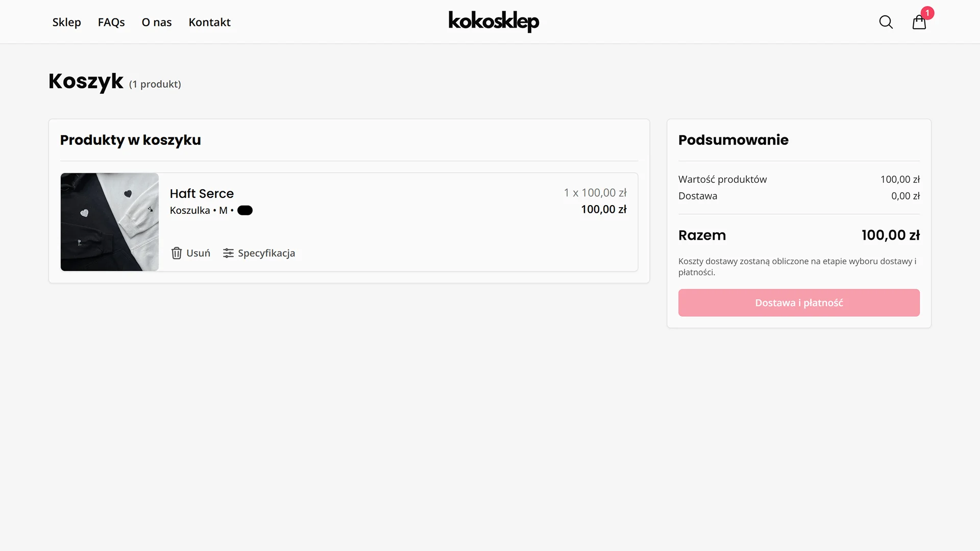Open the shopping bag cart icon

click(x=919, y=23)
